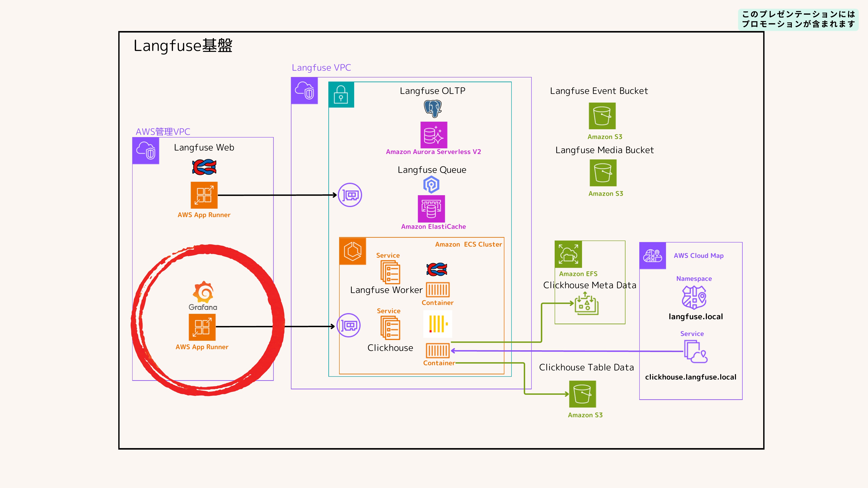
Task: Click the AWS管理VPC label
Action: tap(163, 132)
